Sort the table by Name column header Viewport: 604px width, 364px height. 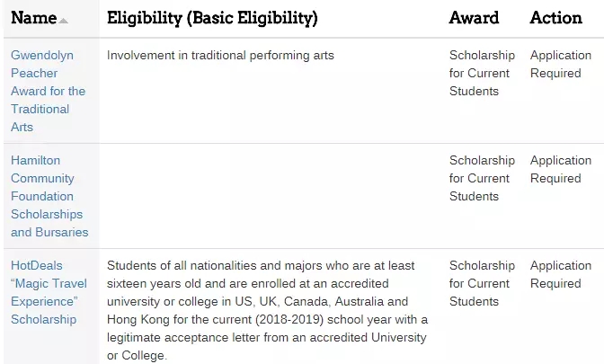(x=33, y=18)
